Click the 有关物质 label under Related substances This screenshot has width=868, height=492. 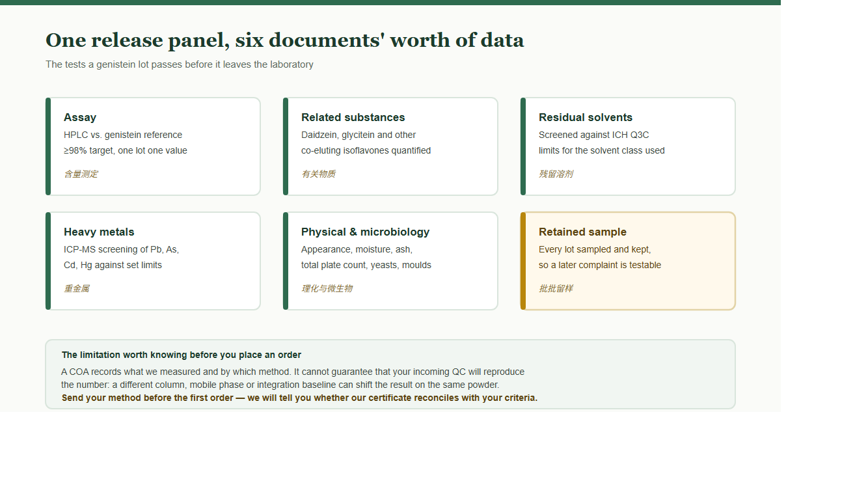coord(318,174)
